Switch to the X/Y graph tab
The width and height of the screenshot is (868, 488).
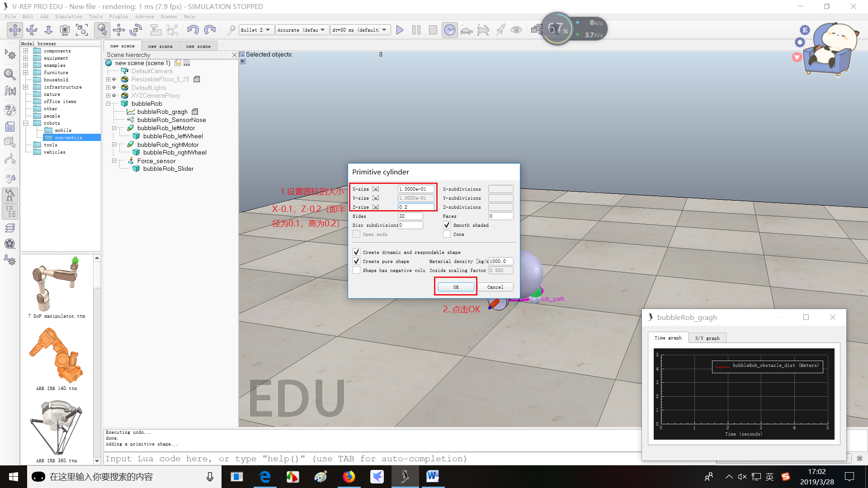[707, 338]
